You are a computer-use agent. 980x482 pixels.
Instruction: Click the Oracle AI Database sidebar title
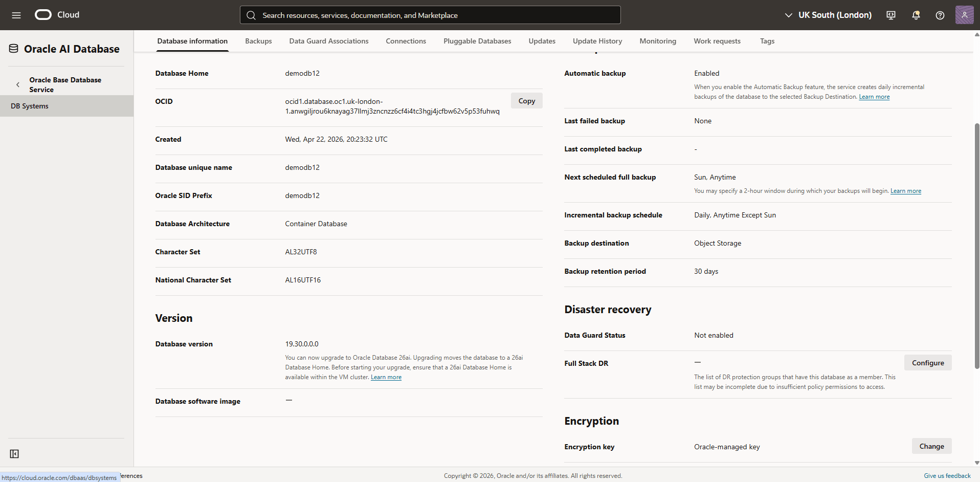[x=72, y=49]
